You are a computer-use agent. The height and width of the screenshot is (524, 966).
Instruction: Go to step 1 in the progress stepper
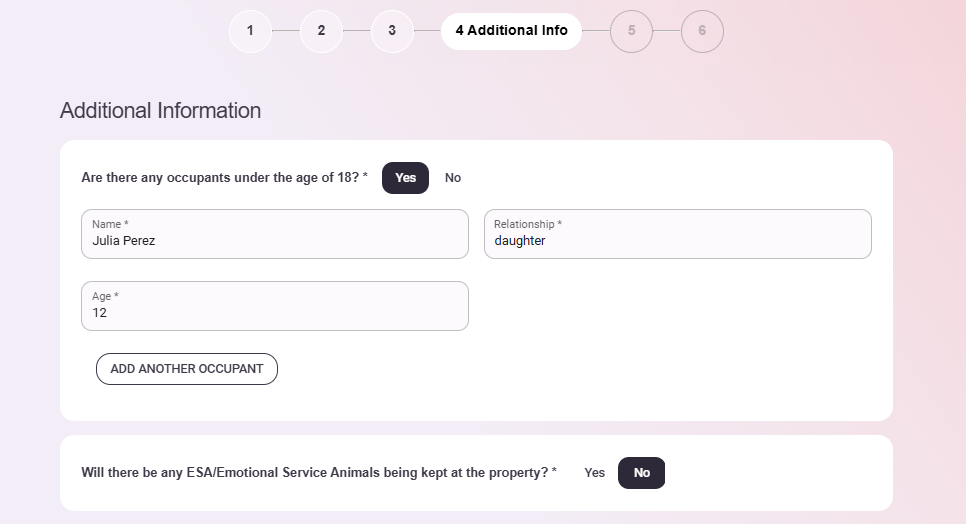click(250, 31)
